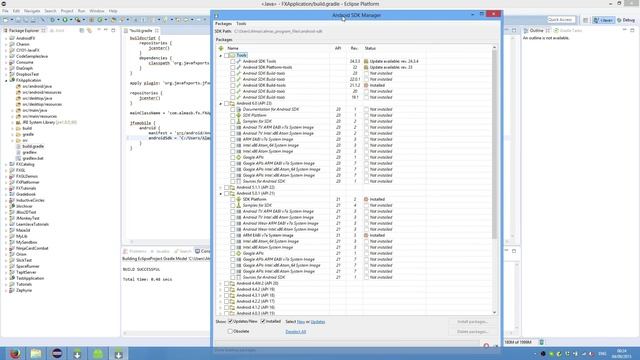Click the Updates link beside Select
The image size is (640, 360).
pyautogui.click(x=318, y=322)
